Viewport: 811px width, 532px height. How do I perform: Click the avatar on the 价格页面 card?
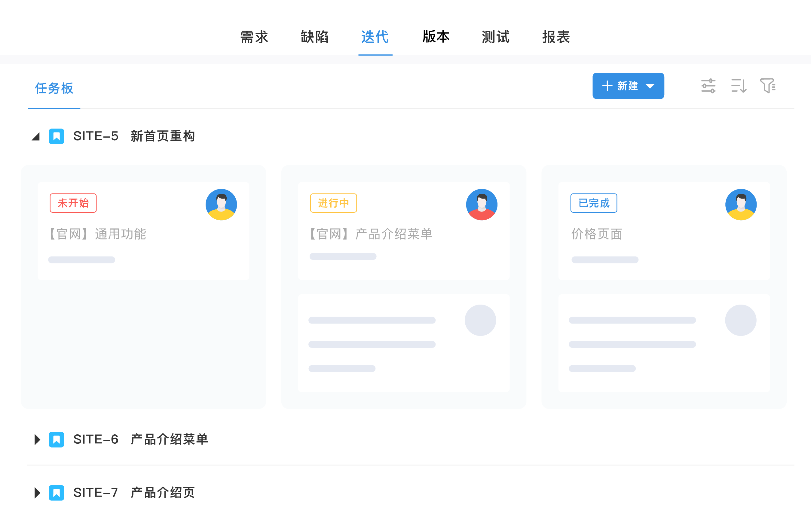(x=741, y=205)
